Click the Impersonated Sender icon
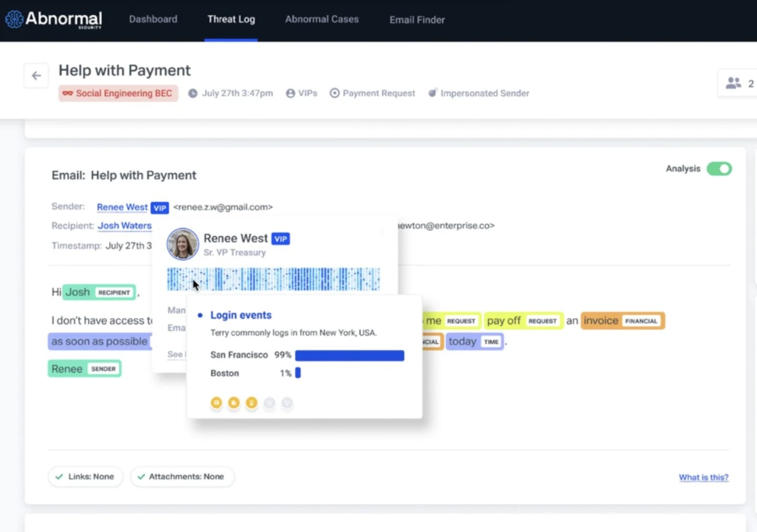757x532 pixels. pos(432,93)
